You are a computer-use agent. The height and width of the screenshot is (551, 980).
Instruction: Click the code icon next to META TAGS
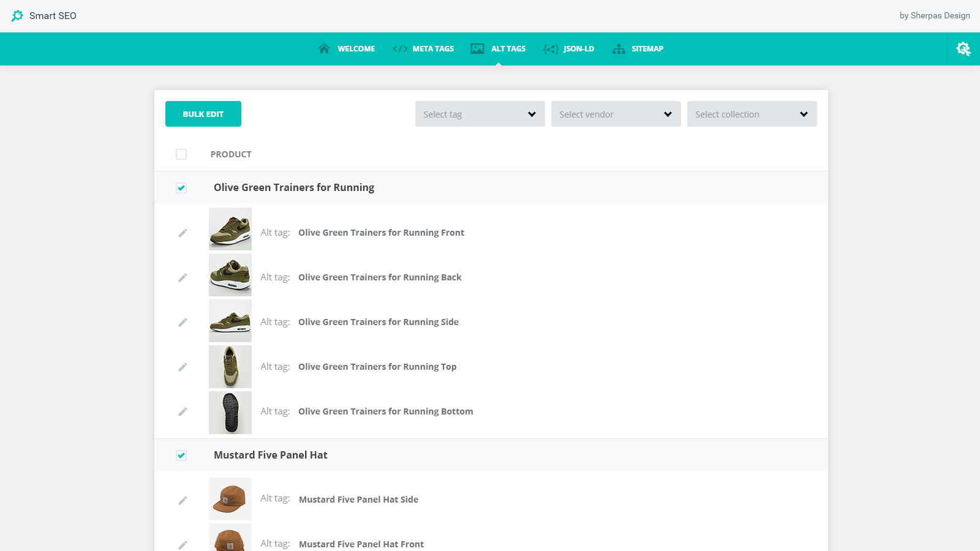400,48
